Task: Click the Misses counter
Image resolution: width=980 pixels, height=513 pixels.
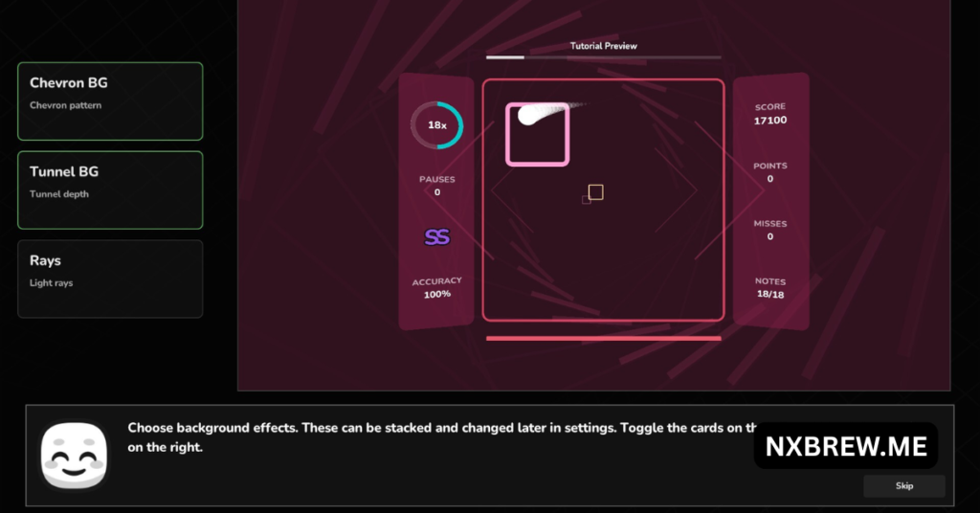Action: tap(769, 236)
